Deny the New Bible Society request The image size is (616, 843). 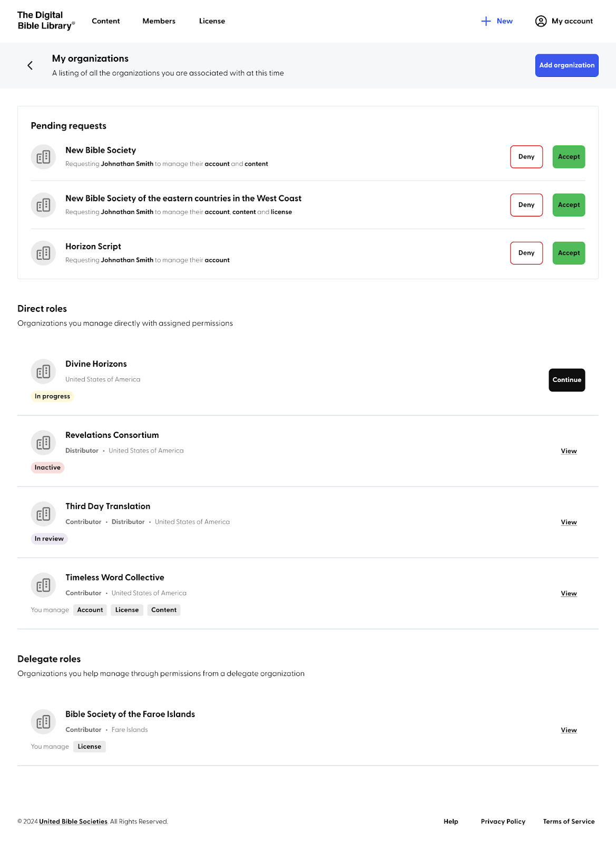526,157
